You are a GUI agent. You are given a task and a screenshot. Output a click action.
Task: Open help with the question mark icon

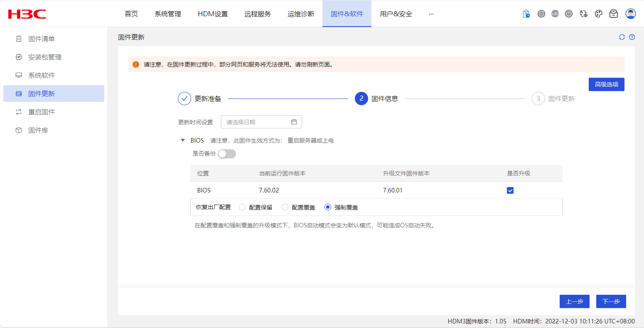(x=632, y=37)
